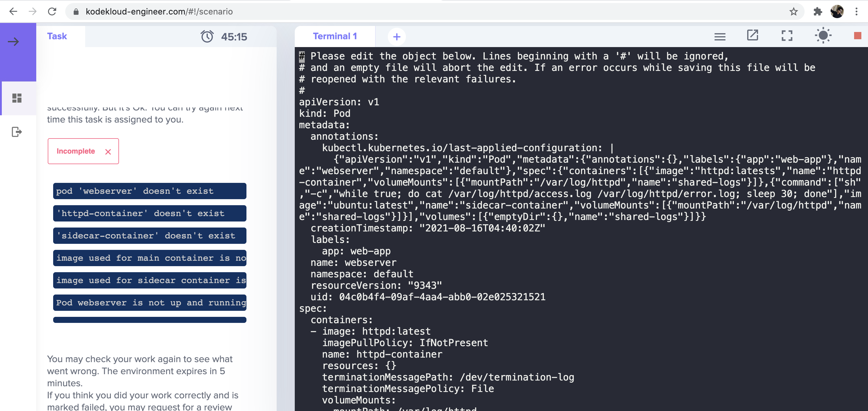Image resolution: width=868 pixels, height=411 pixels.
Task: Click the "pod 'webserver' doesn't exist" message
Action: pyautogui.click(x=149, y=191)
